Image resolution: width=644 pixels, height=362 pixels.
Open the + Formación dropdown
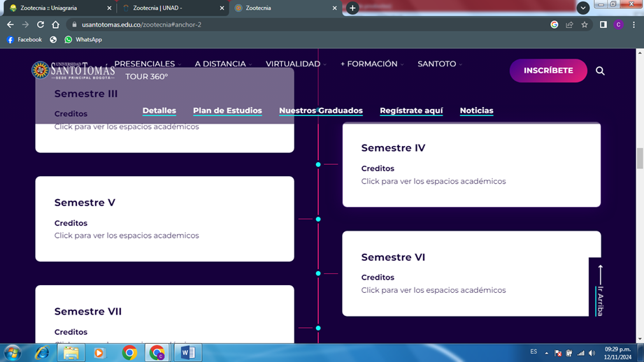371,64
